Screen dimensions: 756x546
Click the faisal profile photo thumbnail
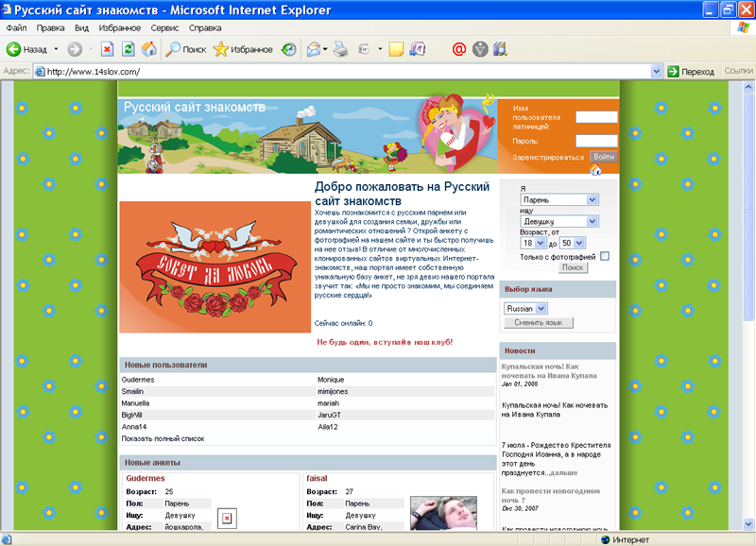443,513
